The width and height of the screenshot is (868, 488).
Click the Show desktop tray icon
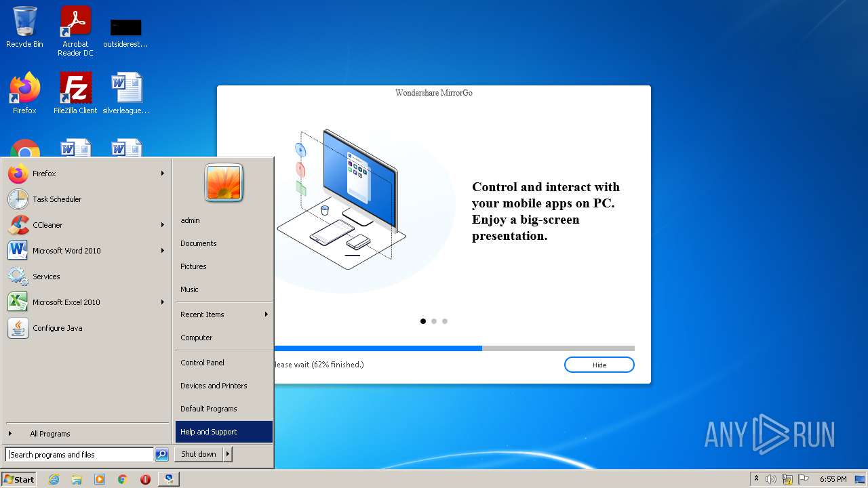pyautogui.click(x=861, y=479)
